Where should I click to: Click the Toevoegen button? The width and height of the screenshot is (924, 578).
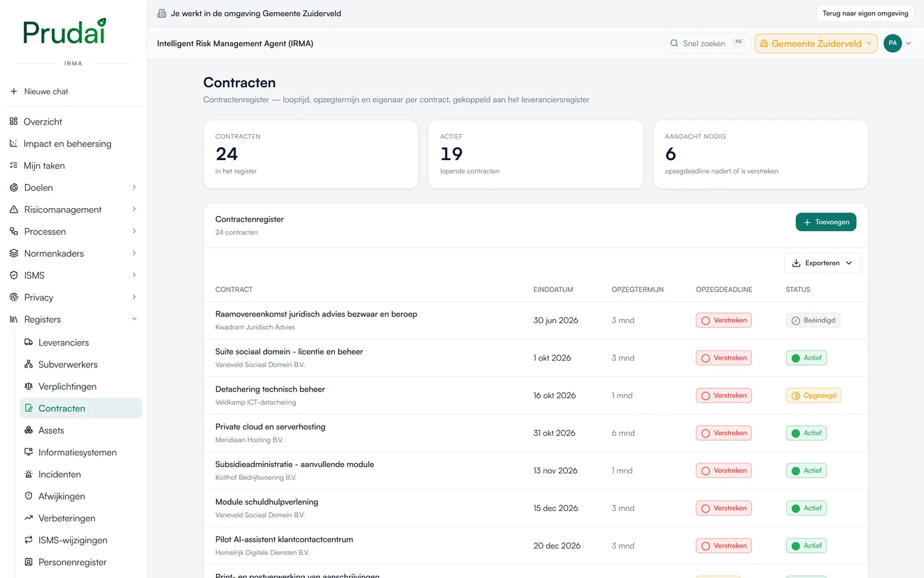(x=826, y=222)
